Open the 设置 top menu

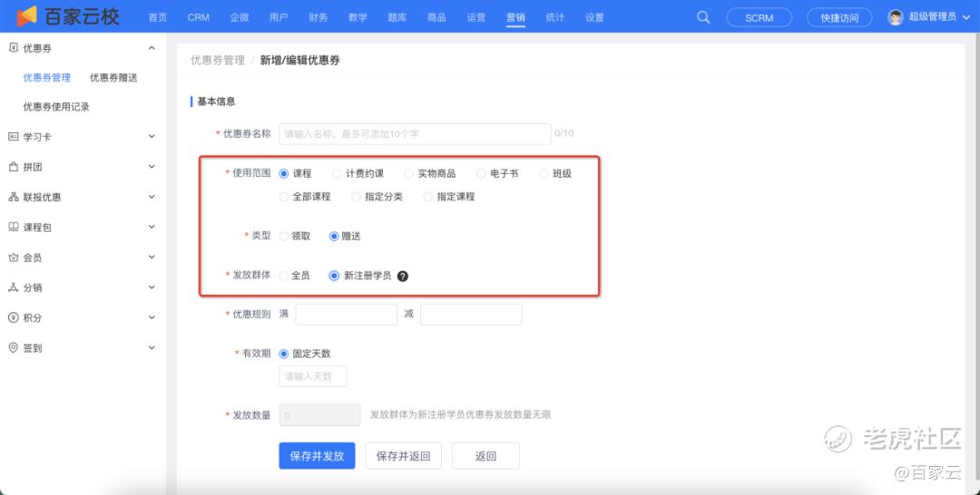point(594,17)
